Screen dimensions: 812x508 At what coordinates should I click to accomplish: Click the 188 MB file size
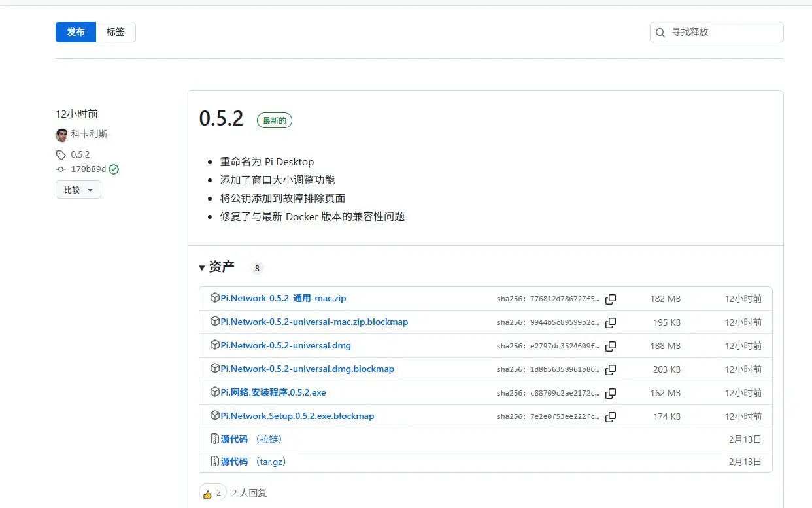point(665,346)
